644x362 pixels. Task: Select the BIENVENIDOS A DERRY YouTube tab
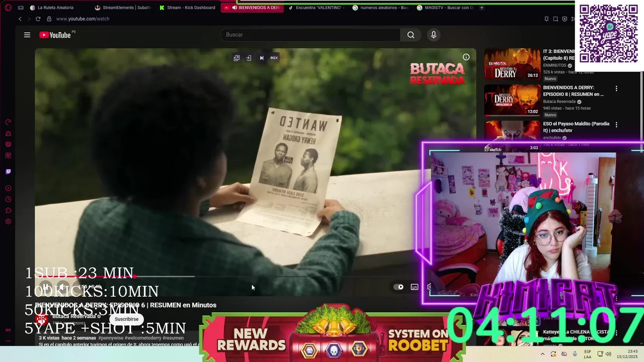252,8
